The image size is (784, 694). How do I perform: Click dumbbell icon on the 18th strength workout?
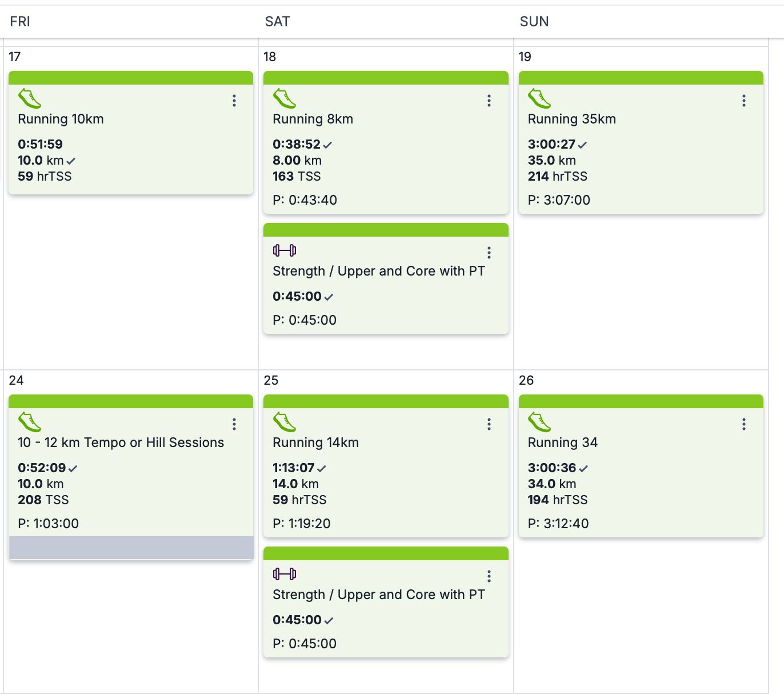click(x=285, y=250)
